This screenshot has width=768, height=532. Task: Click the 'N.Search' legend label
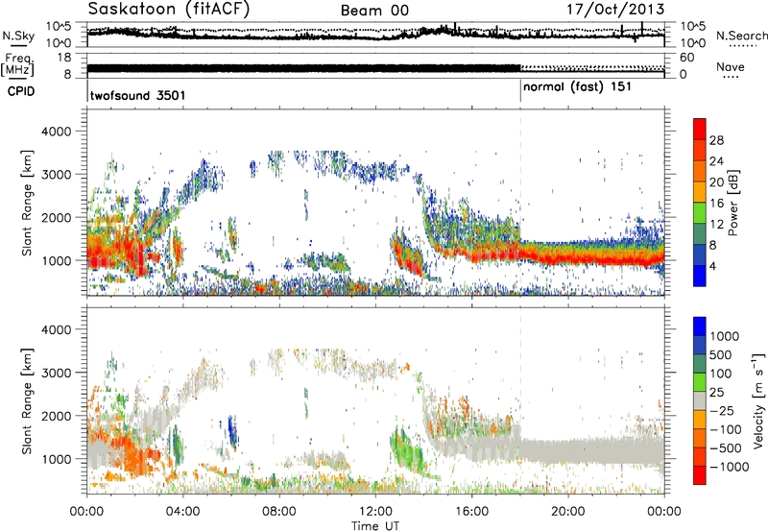pyautogui.click(x=741, y=36)
